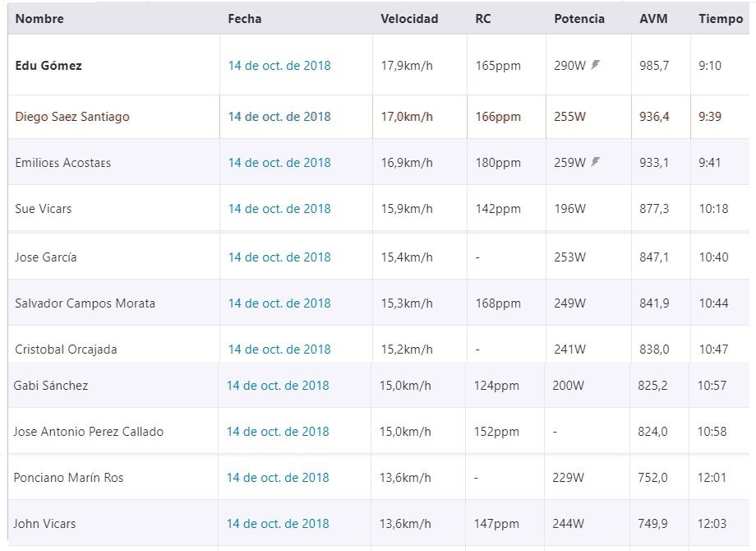756x551 pixels.
Task: Select the Diego Saez Santiago name
Action: (x=72, y=117)
